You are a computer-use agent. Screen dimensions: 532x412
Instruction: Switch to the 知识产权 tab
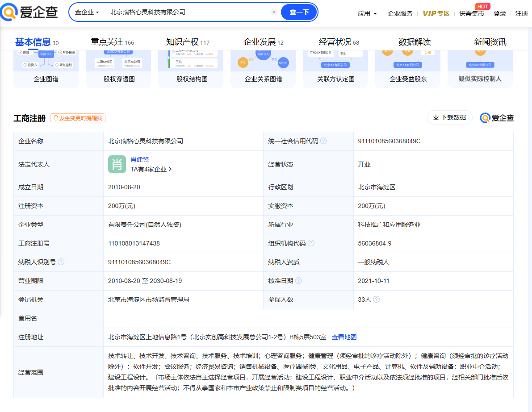(x=188, y=42)
